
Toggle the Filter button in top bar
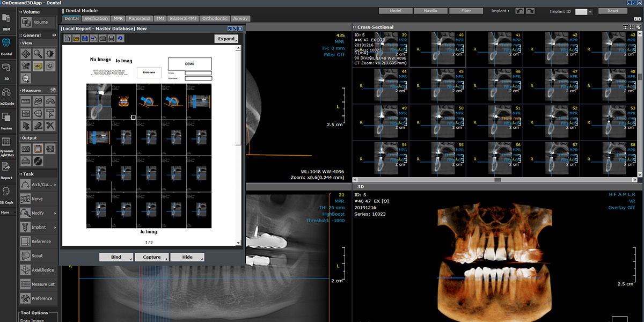[465, 11]
